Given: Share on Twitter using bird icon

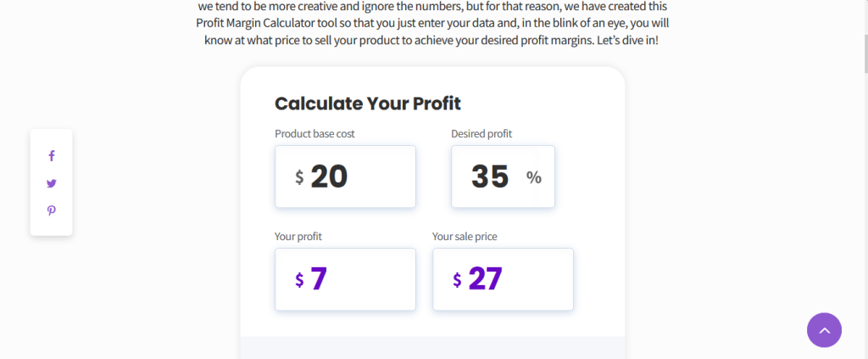Looking at the screenshot, I should (x=52, y=183).
